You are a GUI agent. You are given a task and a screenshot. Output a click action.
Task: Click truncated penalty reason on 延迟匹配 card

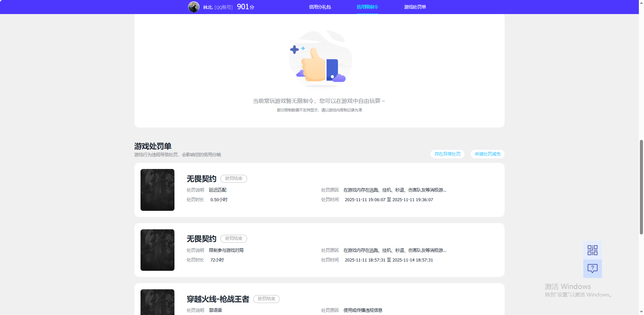point(395,190)
